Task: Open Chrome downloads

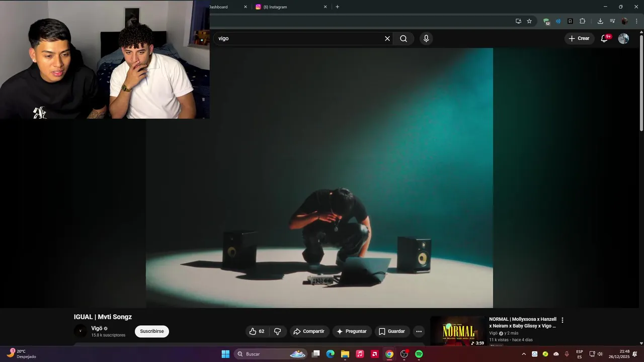Action: coord(600,21)
